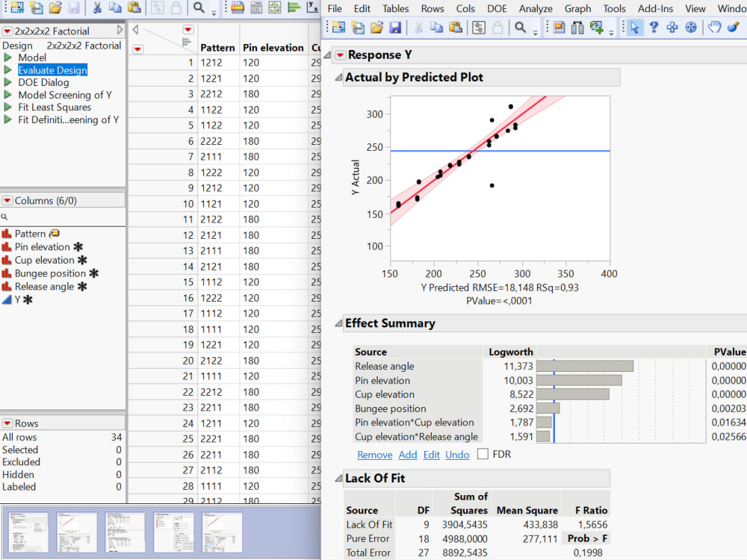Screen dimensions: 747x560
Task: Select the Selection crosshair plus tool
Action: 672,28
